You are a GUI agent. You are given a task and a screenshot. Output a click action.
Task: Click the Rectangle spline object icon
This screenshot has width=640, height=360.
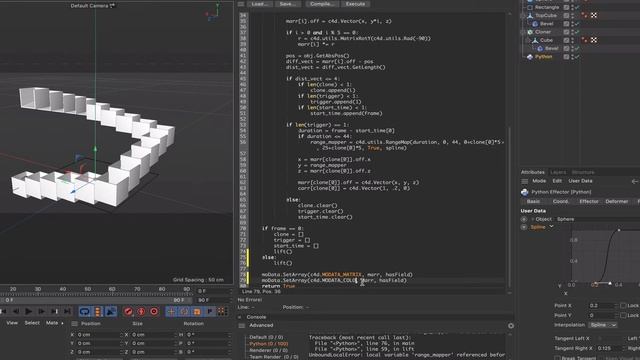pyautogui.click(x=530, y=7)
